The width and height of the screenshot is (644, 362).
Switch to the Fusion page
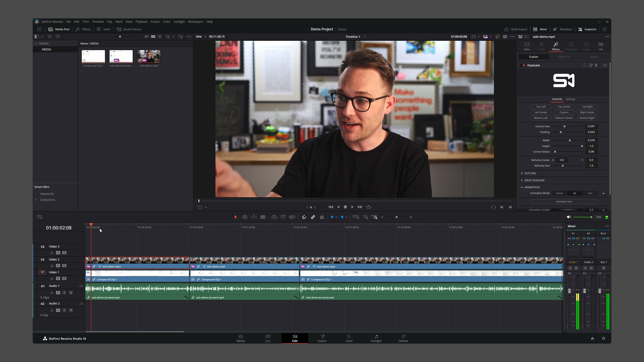[322, 339]
